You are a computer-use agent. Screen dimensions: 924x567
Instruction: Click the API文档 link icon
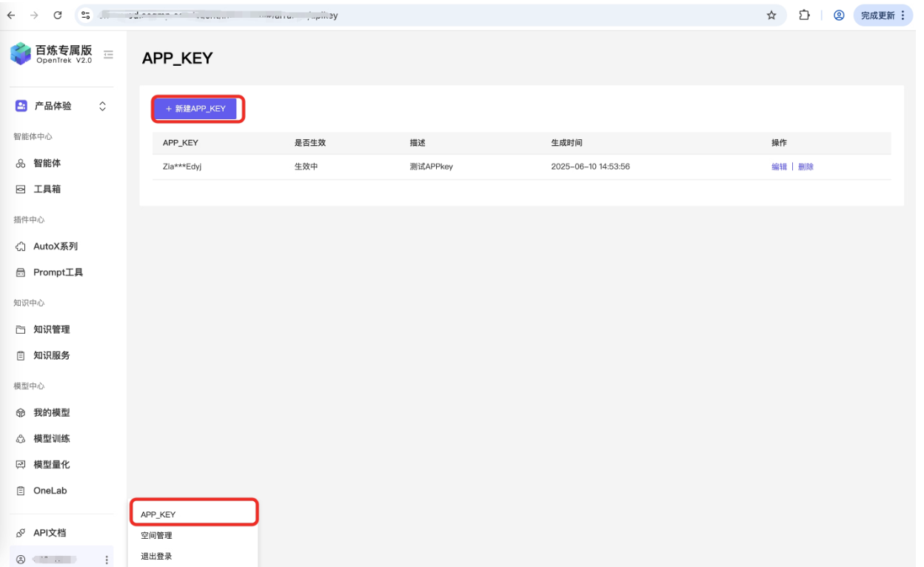point(21,533)
